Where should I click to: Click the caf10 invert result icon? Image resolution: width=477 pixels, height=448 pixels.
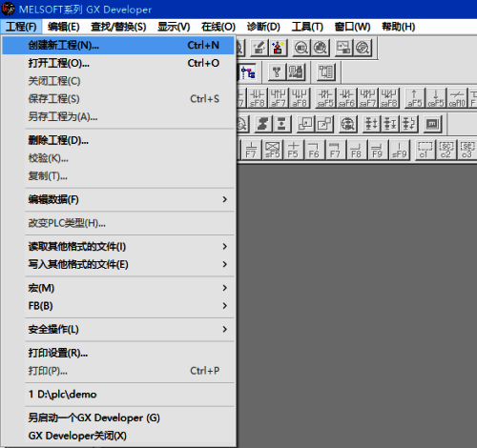coord(457,98)
